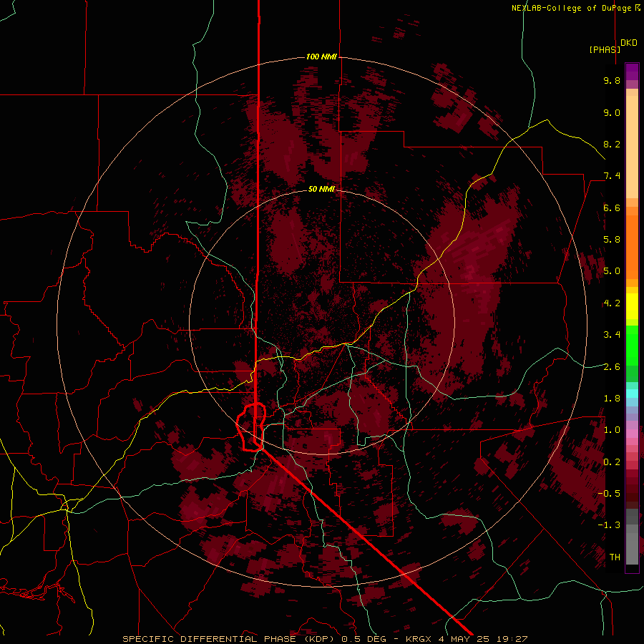Click the NEXLAB-College of DuPage title text
The width and height of the screenshot is (644, 644).
pos(576,8)
